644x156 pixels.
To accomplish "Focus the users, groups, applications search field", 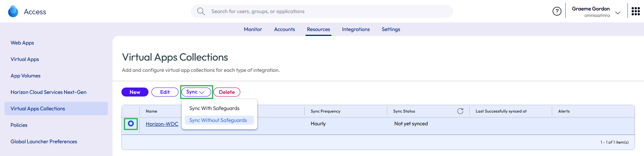I will 322,12.
